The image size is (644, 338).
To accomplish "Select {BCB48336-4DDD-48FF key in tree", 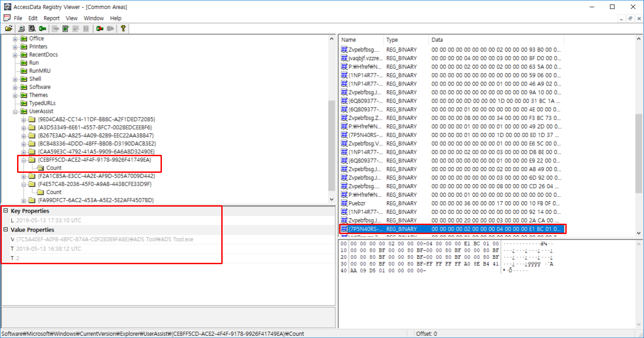I will (x=97, y=144).
